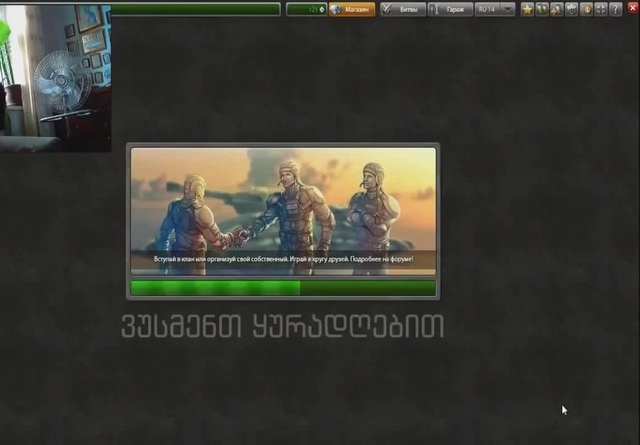Go to the Битвы battles section
Image resolution: width=640 pixels, height=445 pixels.
(403, 9)
